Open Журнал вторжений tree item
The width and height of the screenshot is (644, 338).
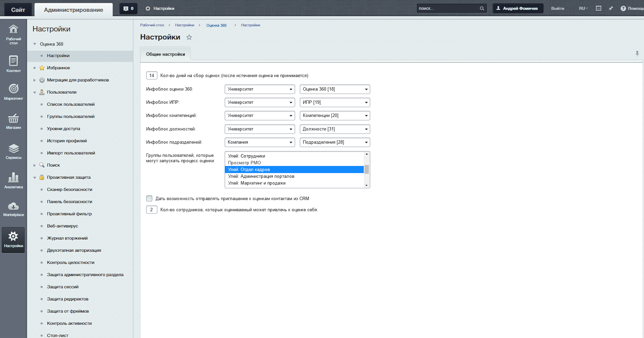point(67,238)
